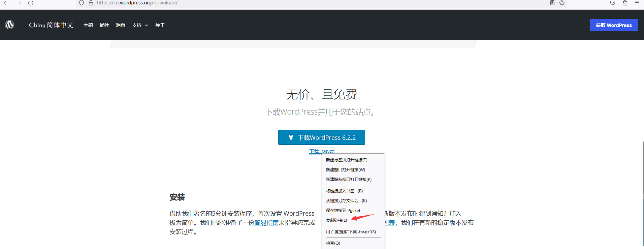This screenshot has width=644, height=249.
Task: View site security via the padlock icon
Action: coord(91,3)
